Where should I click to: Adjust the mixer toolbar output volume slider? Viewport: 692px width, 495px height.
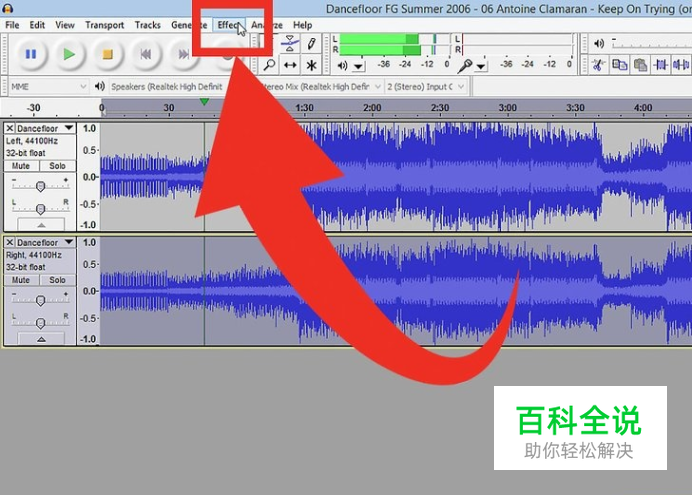pos(651,43)
